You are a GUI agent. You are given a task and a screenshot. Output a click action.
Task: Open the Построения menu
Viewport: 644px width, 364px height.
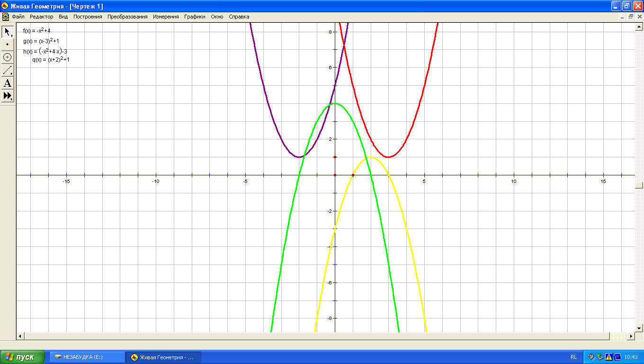tap(88, 17)
